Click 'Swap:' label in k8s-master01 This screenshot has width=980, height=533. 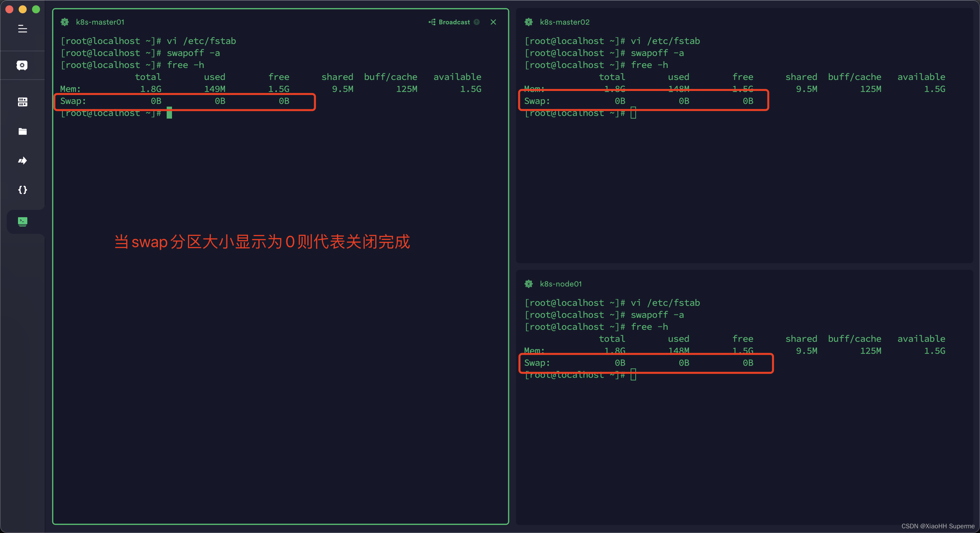[73, 101]
